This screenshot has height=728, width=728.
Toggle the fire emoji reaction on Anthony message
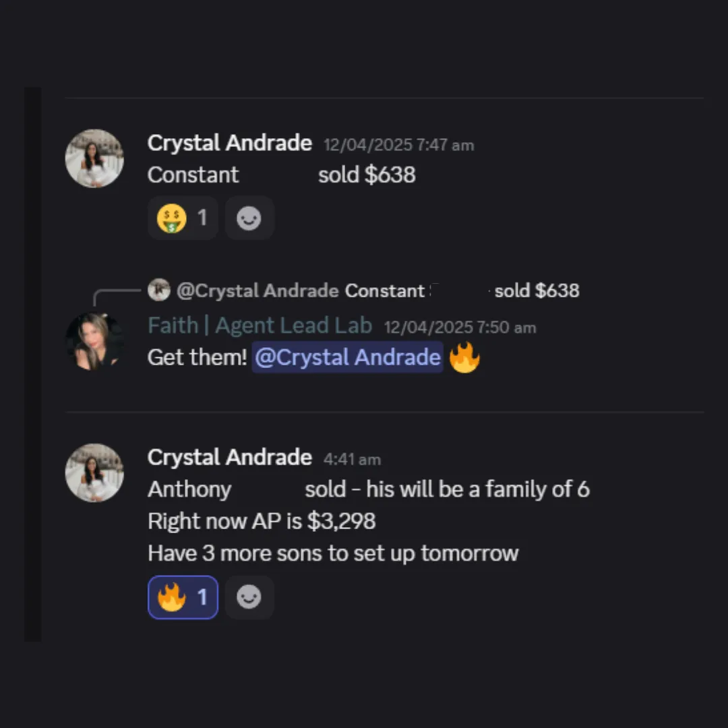click(x=183, y=597)
